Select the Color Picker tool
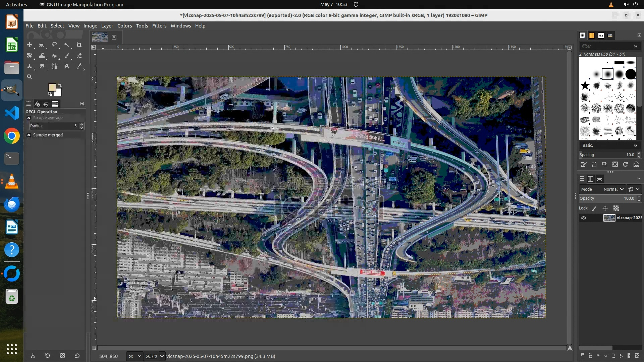644x362 pixels. (x=79, y=66)
